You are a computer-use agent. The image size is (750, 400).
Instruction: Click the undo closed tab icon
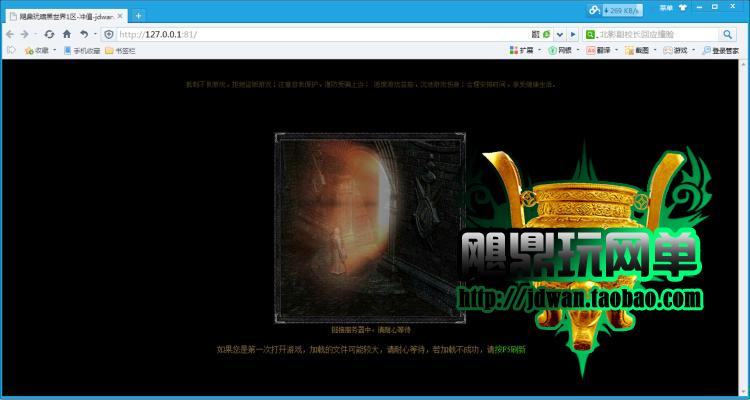point(84,34)
